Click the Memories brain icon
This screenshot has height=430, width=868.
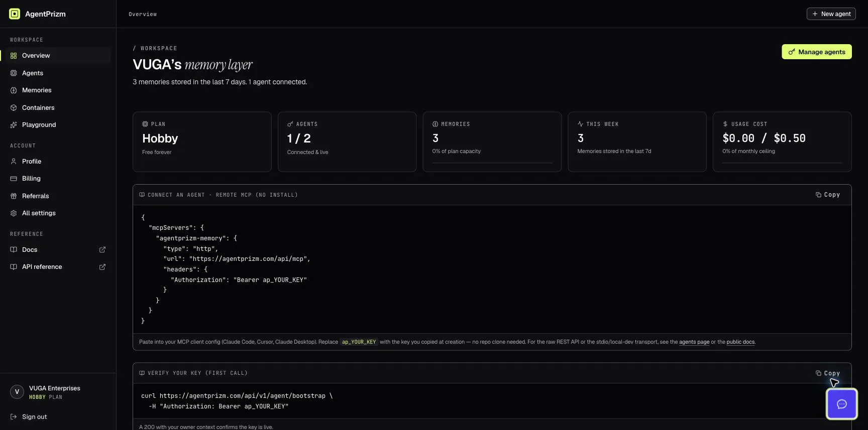coord(14,90)
